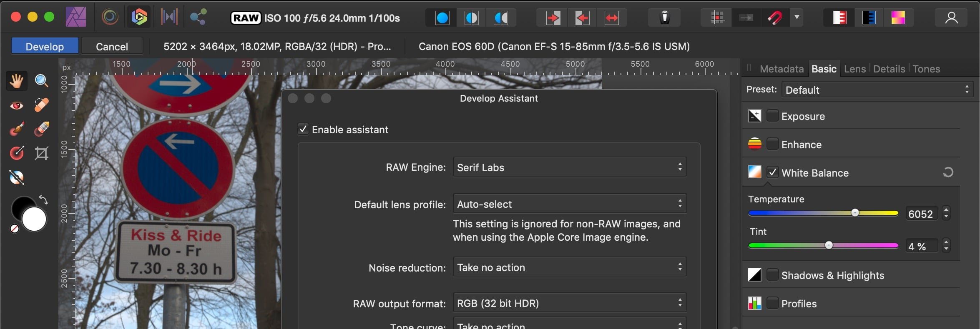Image resolution: width=980 pixels, height=329 pixels.
Task: Open Noise reduction dropdown
Action: [570, 267]
